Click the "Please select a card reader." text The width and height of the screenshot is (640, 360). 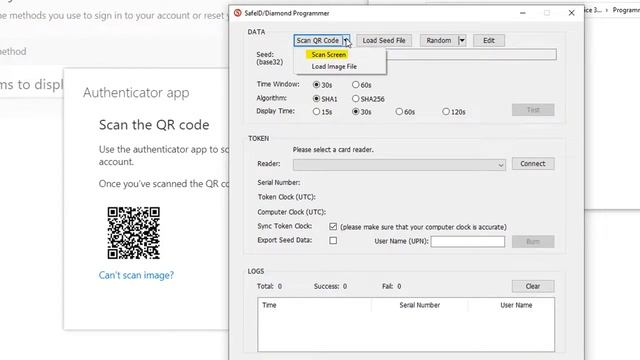click(x=333, y=150)
